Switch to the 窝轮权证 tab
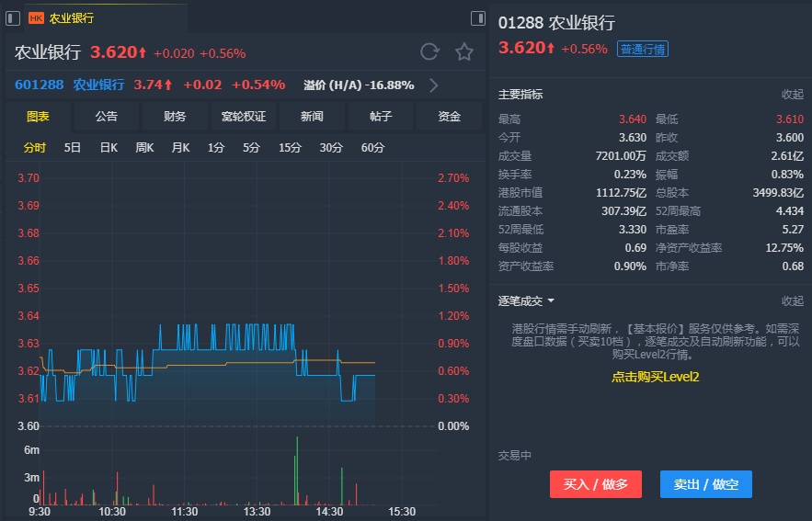 pos(244,117)
